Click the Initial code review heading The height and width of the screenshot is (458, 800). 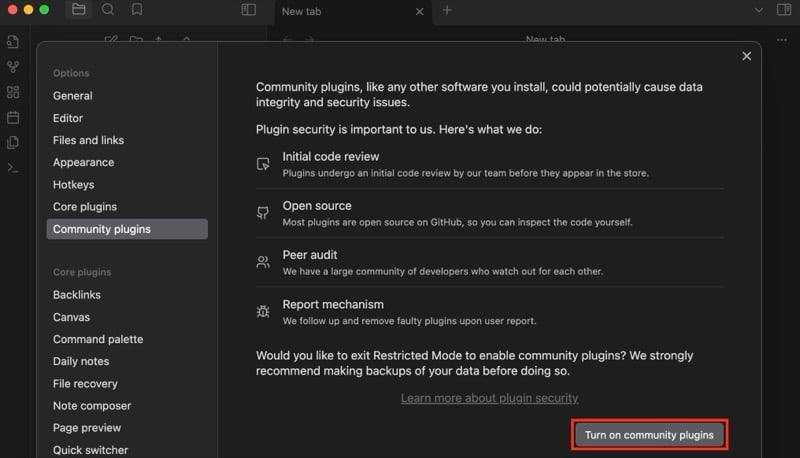pos(331,157)
